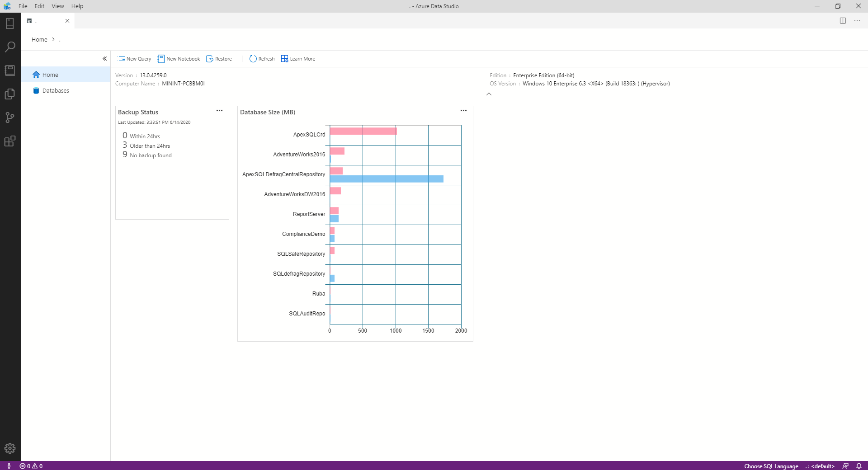This screenshot has height=470, width=868.
Task: Click the Ruba chart label
Action: pyautogui.click(x=319, y=294)
